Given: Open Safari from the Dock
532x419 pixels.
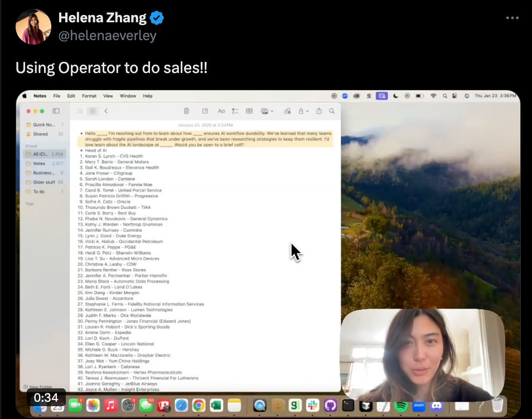Looking at the screenshot, I should pos(181,406).
